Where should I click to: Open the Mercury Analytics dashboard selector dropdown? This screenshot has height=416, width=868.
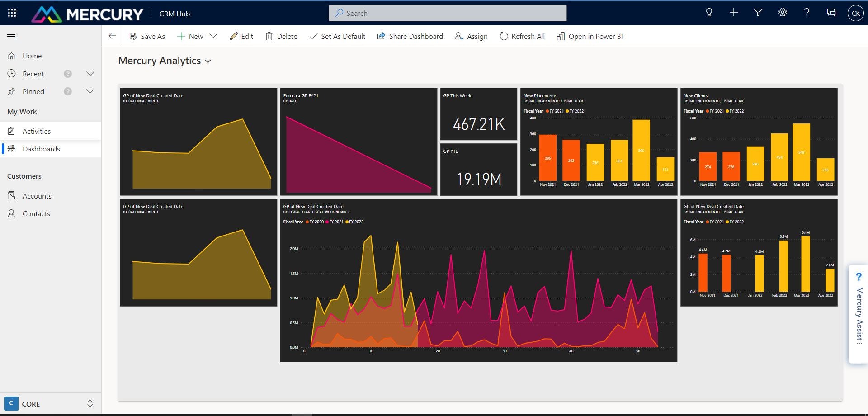coord(208,61)
